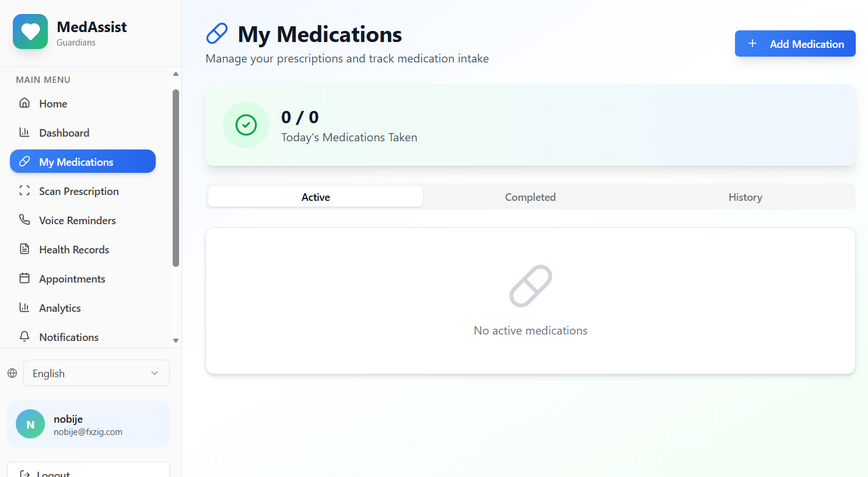Open Dashboard via its chart icon
This screenshot has width=868, height=477.
[x=24, y=132]
